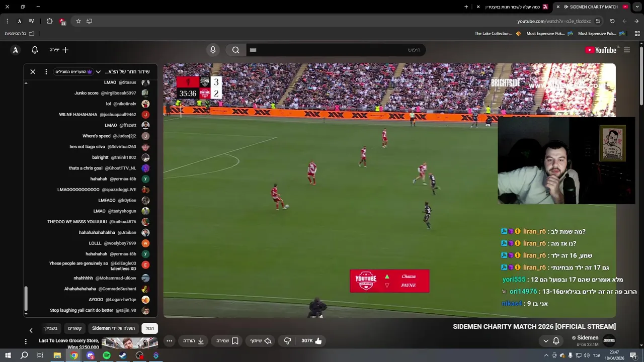
Task: Open the suggested video's three-dot menu
Action: [26, 342]
